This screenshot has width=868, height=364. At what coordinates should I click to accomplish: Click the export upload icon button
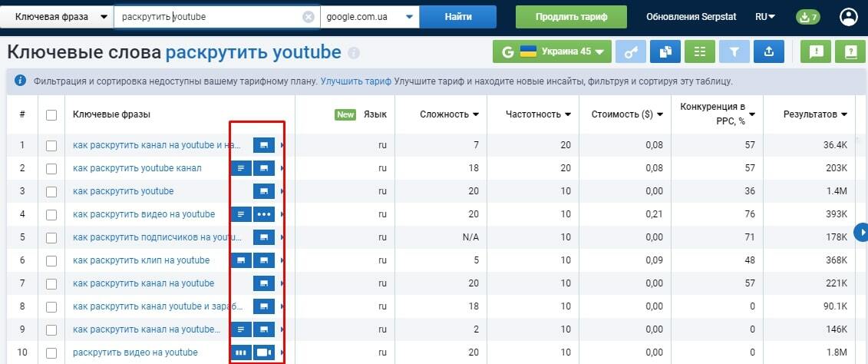(x=768, y=52)
